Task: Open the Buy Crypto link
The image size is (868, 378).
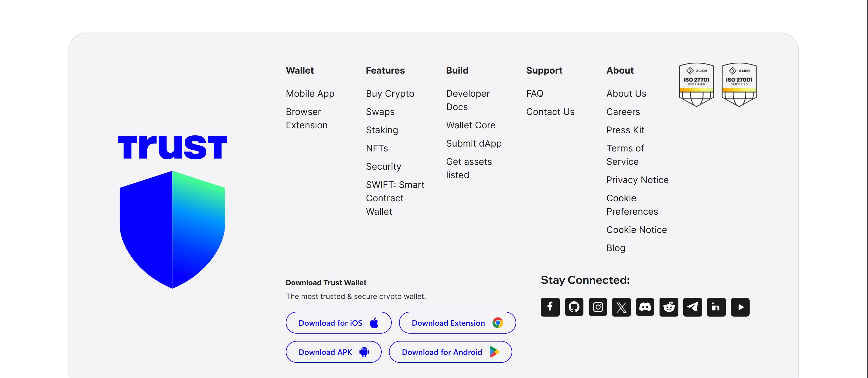Action: pos(390,93)
